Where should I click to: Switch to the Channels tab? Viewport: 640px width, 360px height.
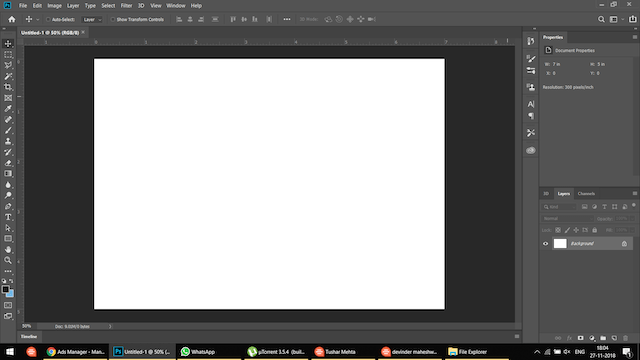coord(586,193)
